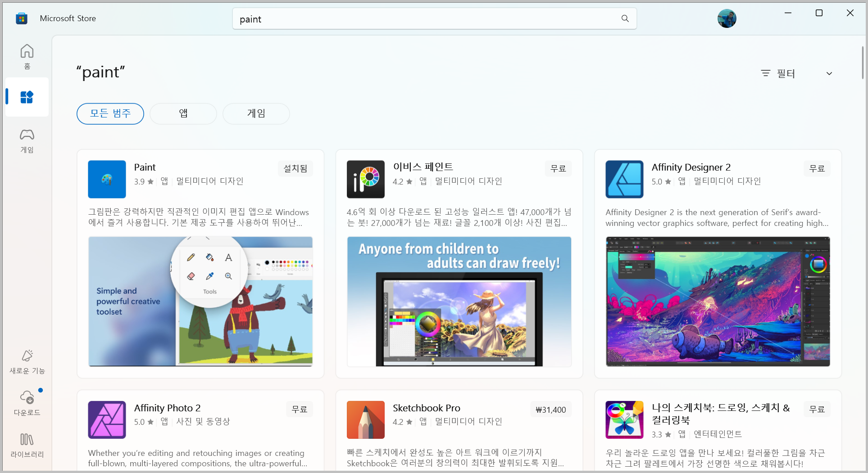
Task: Click the 설치됨 badge on the Paint card
Action: [295, 168]
